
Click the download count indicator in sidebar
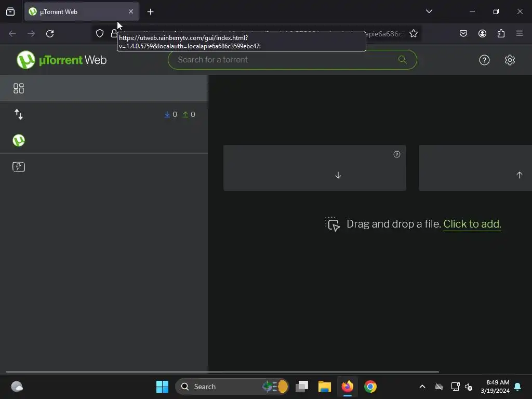pos(170,114)
